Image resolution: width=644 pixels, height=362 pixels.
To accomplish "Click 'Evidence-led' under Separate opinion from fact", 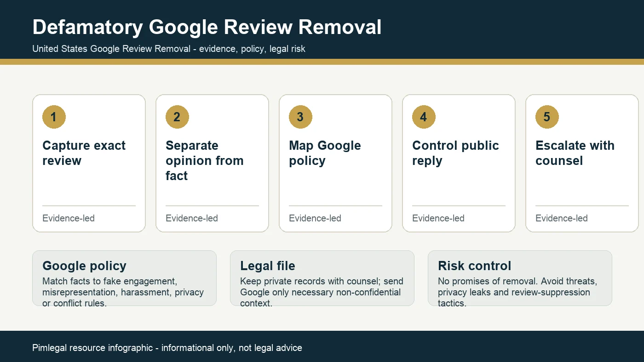I will (192, 218).
